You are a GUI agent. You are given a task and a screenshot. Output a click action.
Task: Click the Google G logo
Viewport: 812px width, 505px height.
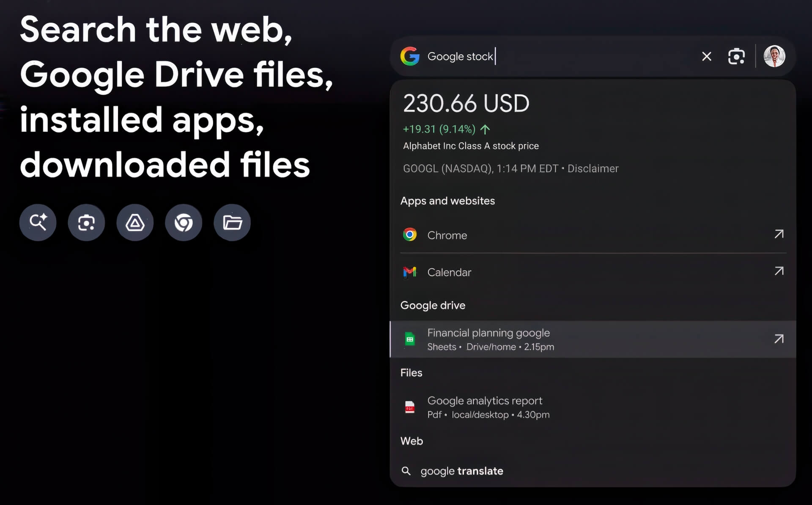coord(410,56)
